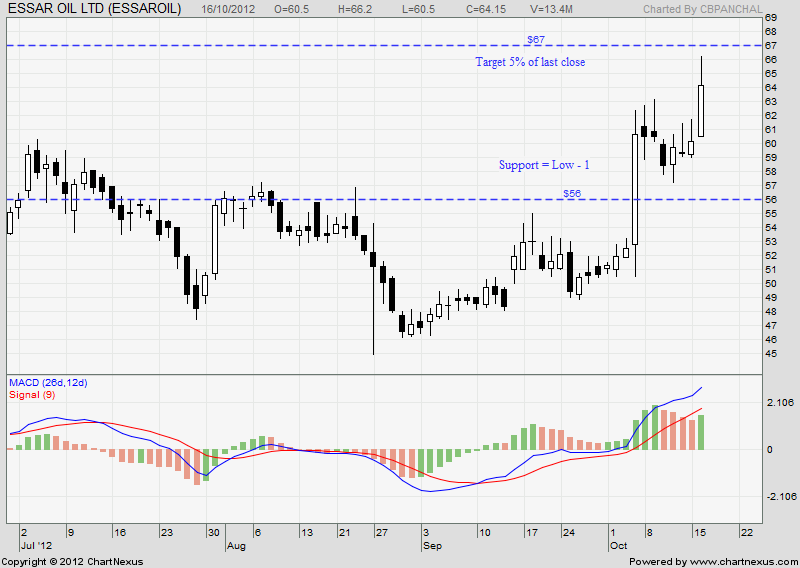Click the volume value V=13.4M

point(551,9)
